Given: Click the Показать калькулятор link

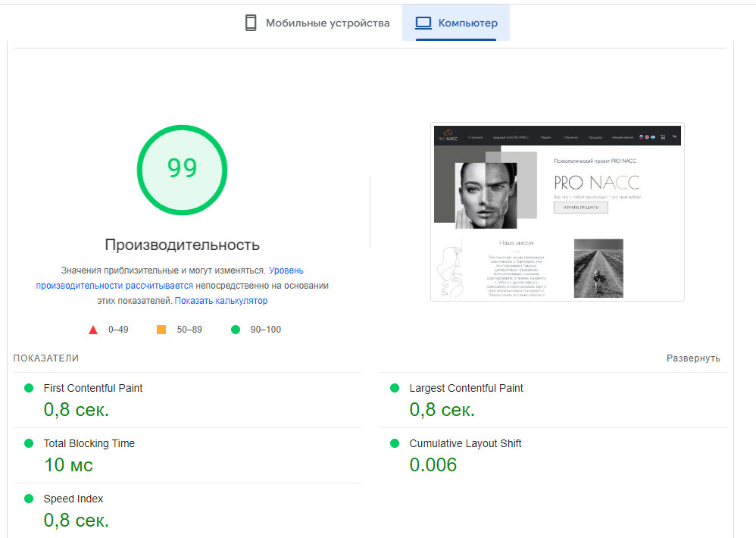Looking at the screenshot, I should point(221,301).
